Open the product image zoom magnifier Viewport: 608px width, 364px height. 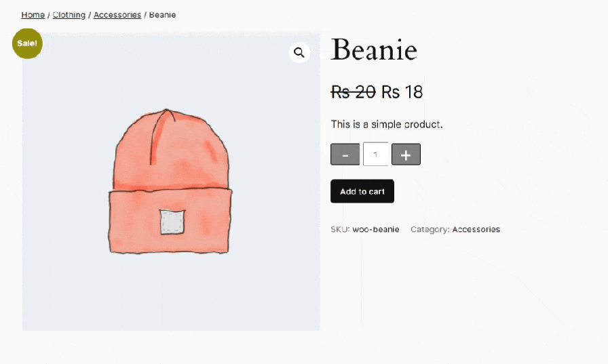pyautogui.click(x=299, y=53)
